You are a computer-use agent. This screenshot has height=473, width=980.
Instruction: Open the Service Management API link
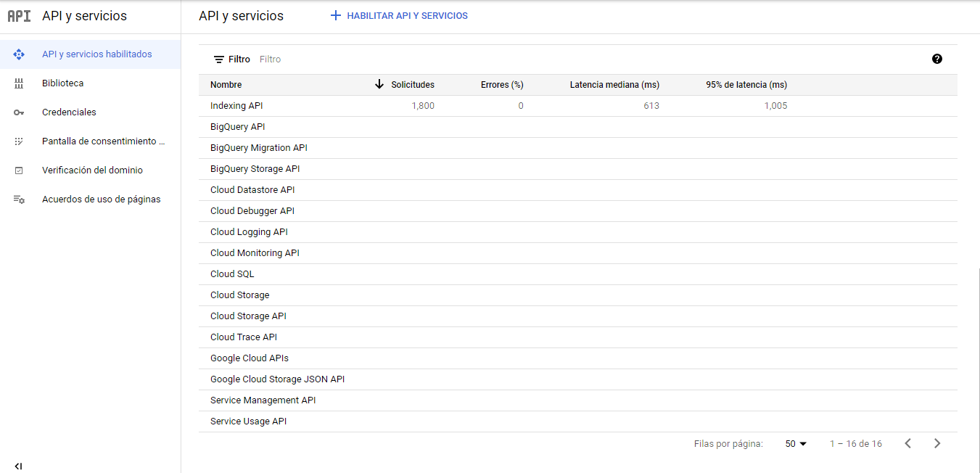click(x=263, y=400)
